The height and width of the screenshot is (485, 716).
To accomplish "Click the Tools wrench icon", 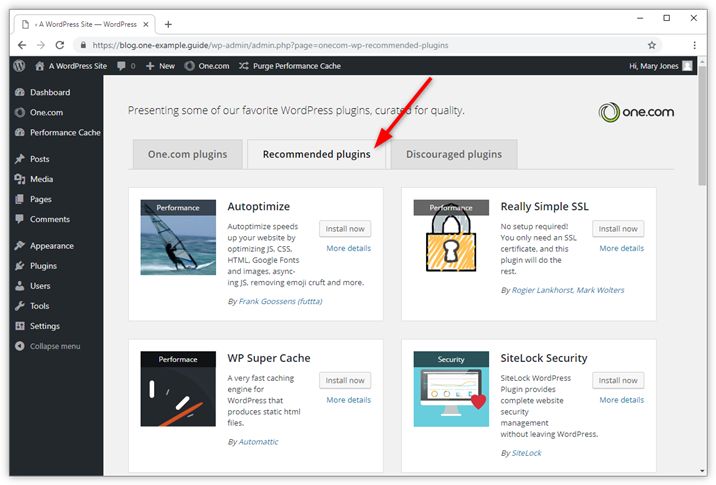I will (x=20, y=306).
